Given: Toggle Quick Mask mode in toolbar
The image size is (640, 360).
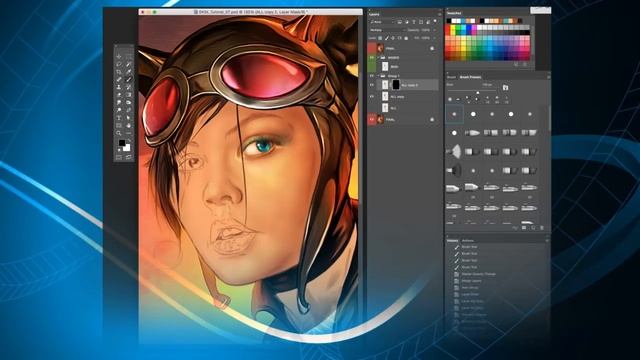Looking at the screenshot, I should click(x=119, y=157).
